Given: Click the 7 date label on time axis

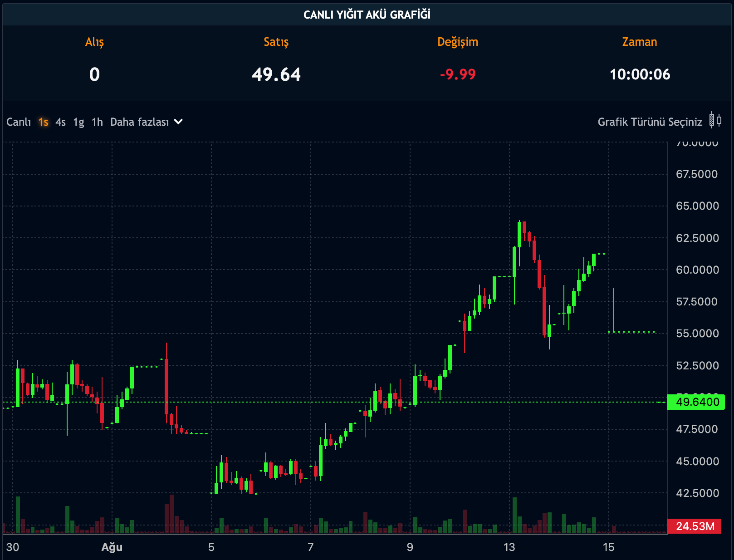Looking at the screenshot, I should [x=311, y=547].
